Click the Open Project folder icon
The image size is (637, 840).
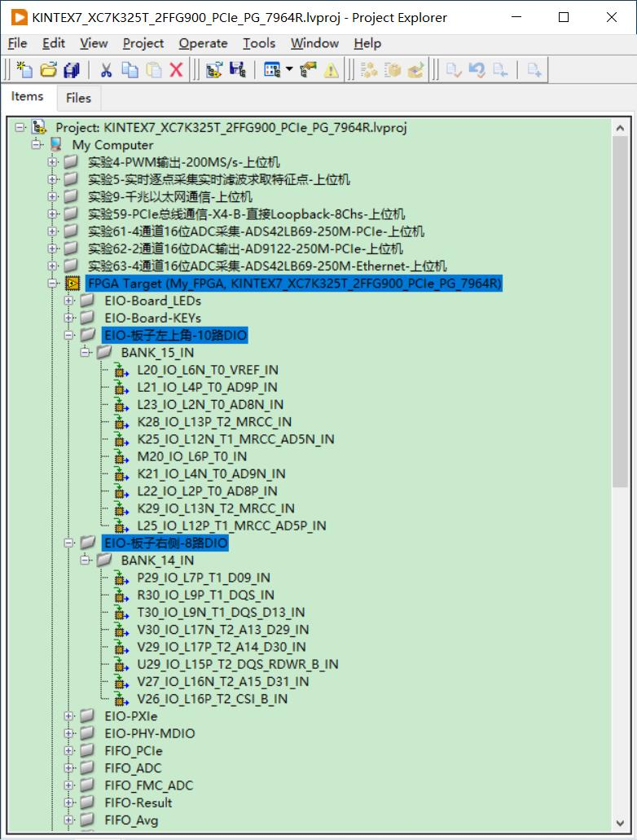tap(48, 69)
